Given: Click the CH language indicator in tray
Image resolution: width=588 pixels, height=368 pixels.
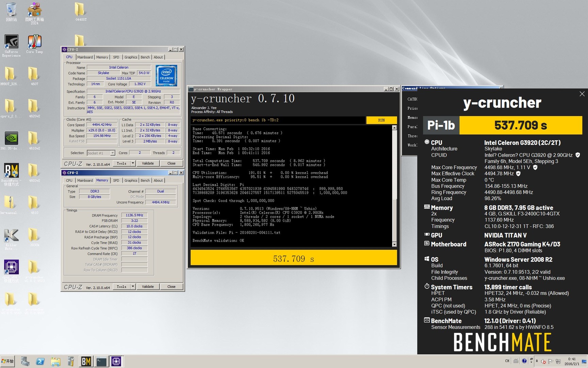Looking at the screenshot, I should click(507, 361).
